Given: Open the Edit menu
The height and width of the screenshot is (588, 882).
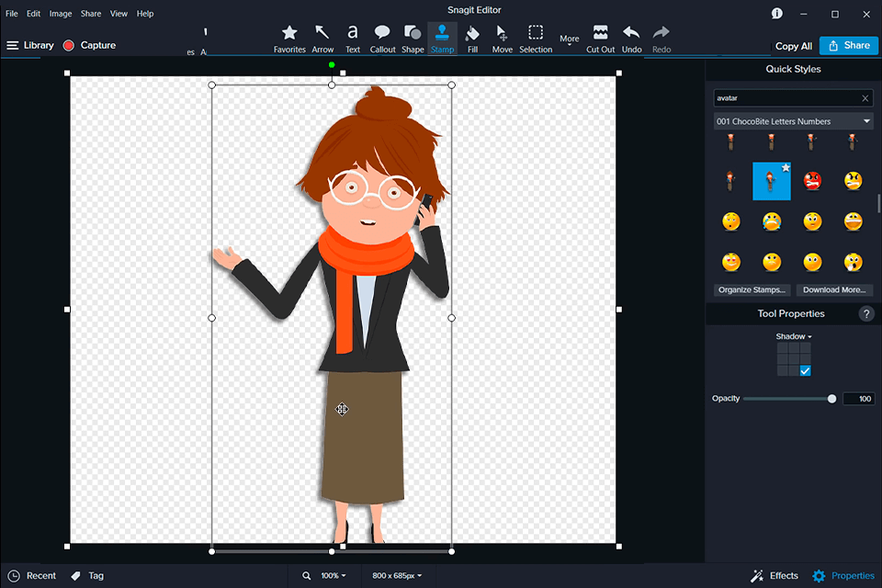Looking at the screenshot, I should [33, 14].
